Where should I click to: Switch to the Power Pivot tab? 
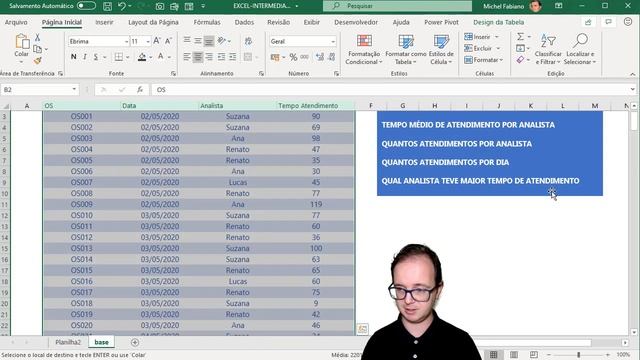(x=441, y=22)
